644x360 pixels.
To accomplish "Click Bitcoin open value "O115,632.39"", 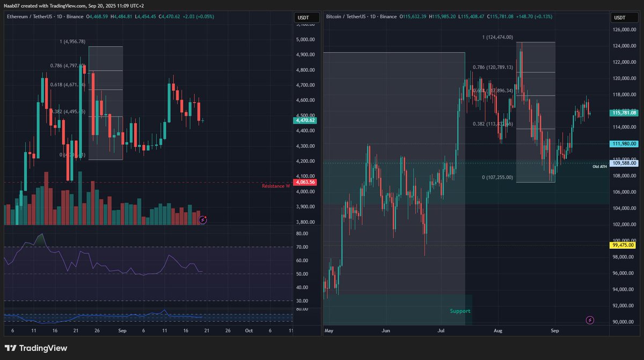I will point(412,17).
